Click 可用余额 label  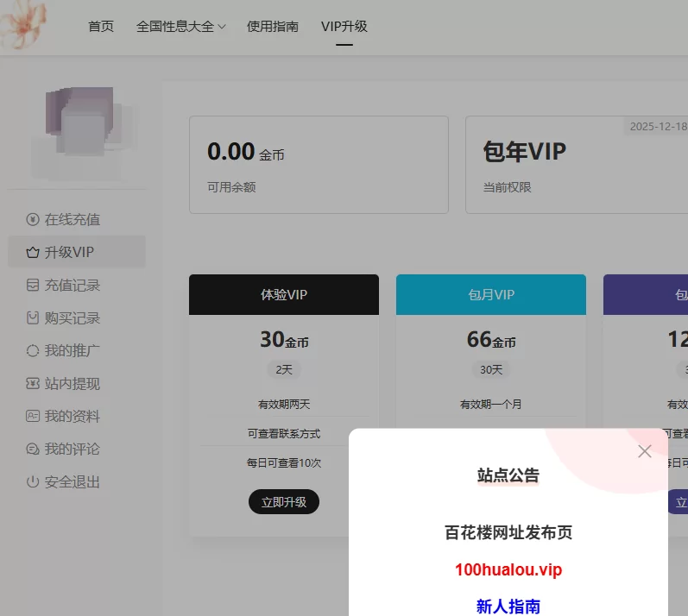click(231, 187)
